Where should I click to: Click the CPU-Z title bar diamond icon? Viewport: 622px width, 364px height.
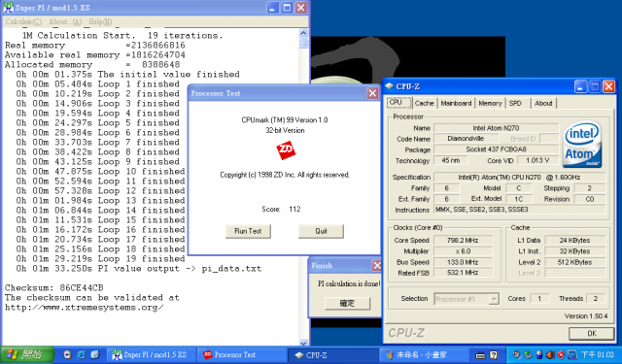[x=389, y=86]
